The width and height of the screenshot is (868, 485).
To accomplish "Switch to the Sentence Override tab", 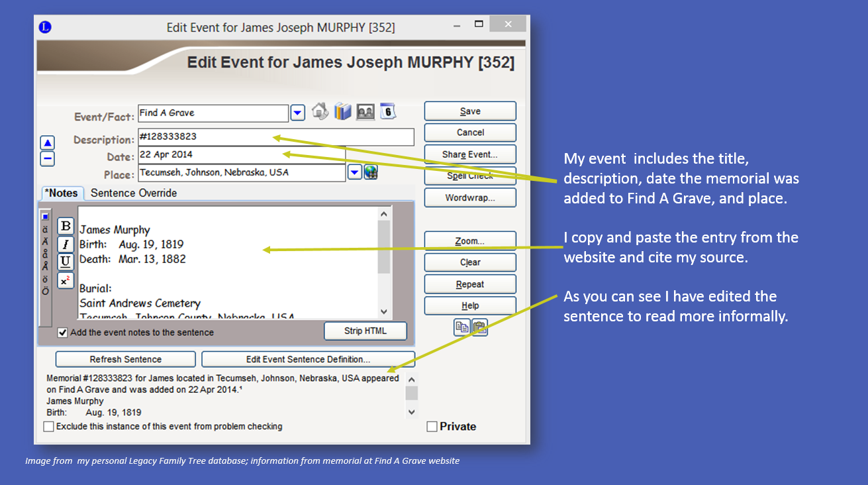I will 134,193.
